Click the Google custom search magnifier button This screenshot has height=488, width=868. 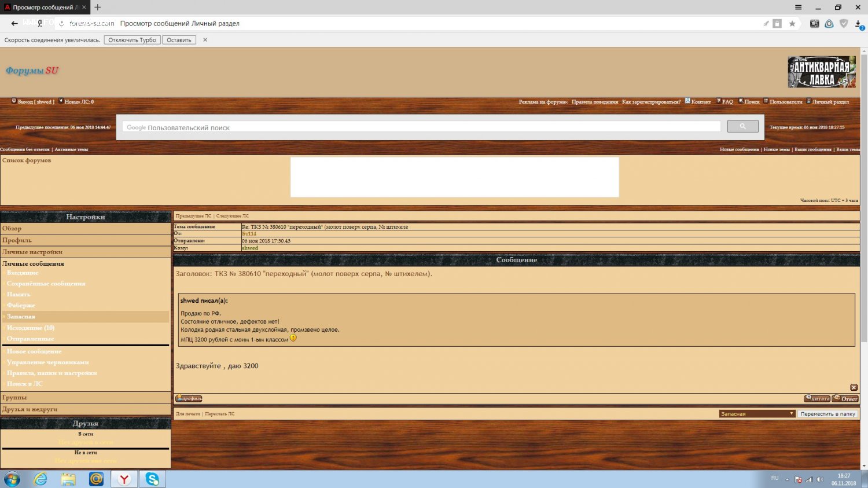742,127
